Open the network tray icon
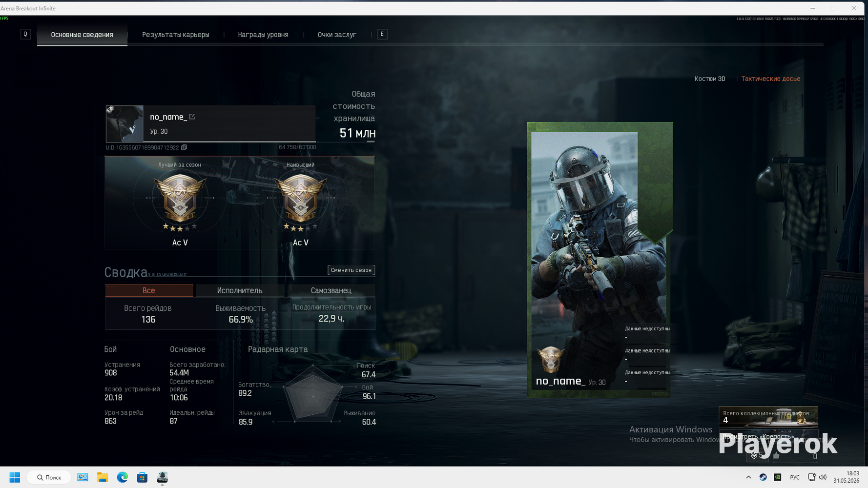This screenshot has width=868, height=488. click(x=811, y=477)
